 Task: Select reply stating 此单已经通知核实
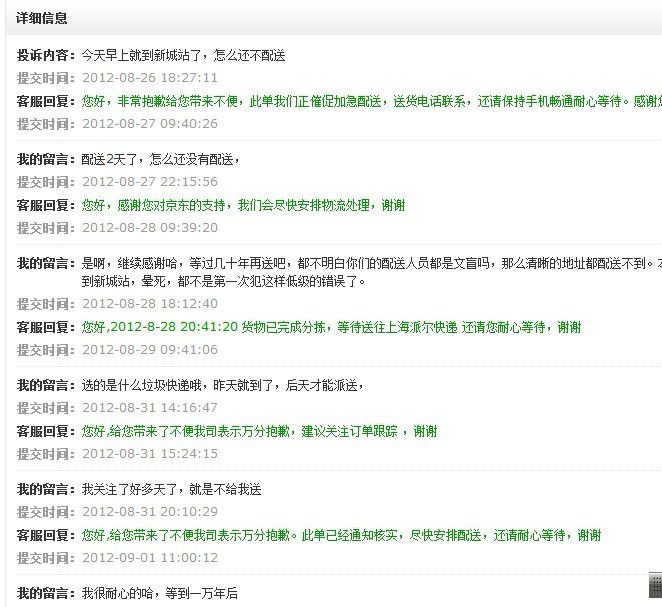click(341, 536)
